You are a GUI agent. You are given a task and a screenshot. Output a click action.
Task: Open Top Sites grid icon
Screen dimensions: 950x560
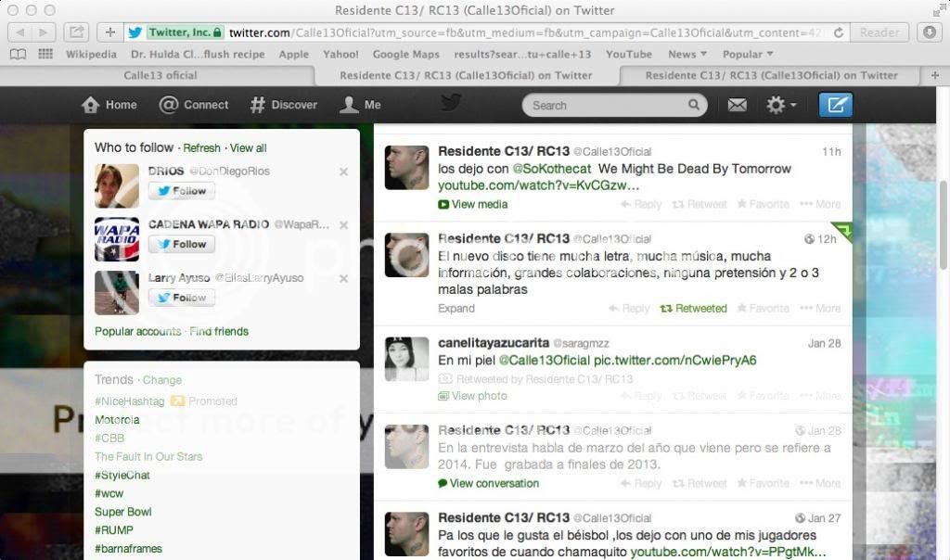(x=45, y=54)
